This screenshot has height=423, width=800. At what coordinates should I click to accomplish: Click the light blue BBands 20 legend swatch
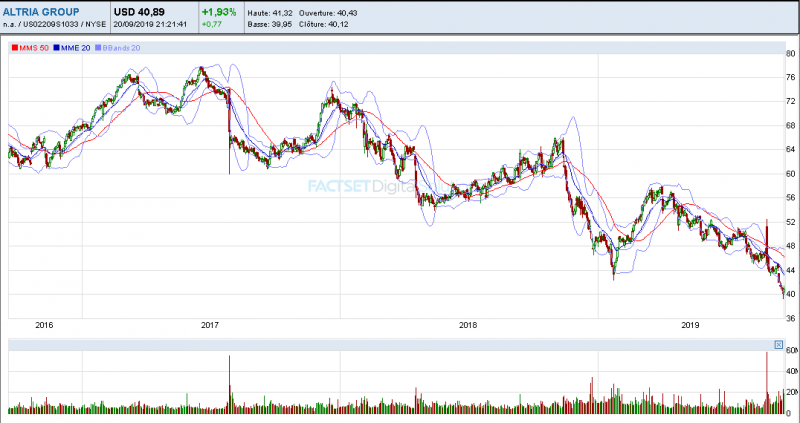pos(98,48)
